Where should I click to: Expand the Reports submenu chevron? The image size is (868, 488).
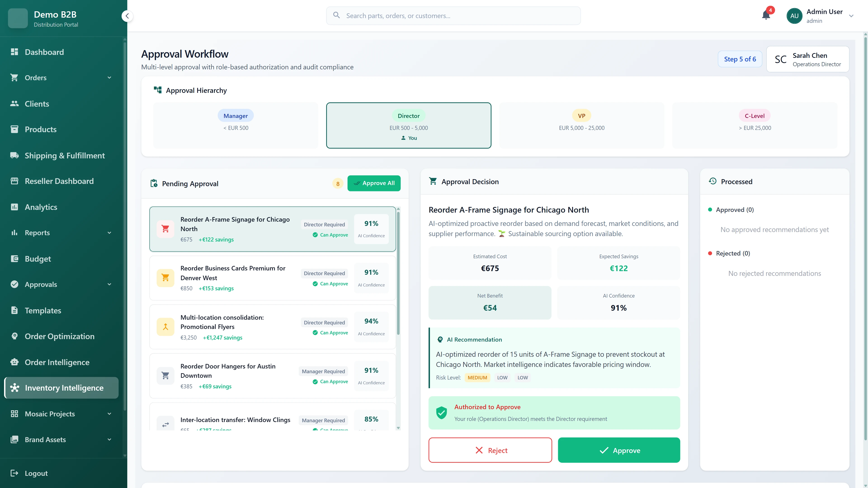pyautogui.click(x=109, y=233)
